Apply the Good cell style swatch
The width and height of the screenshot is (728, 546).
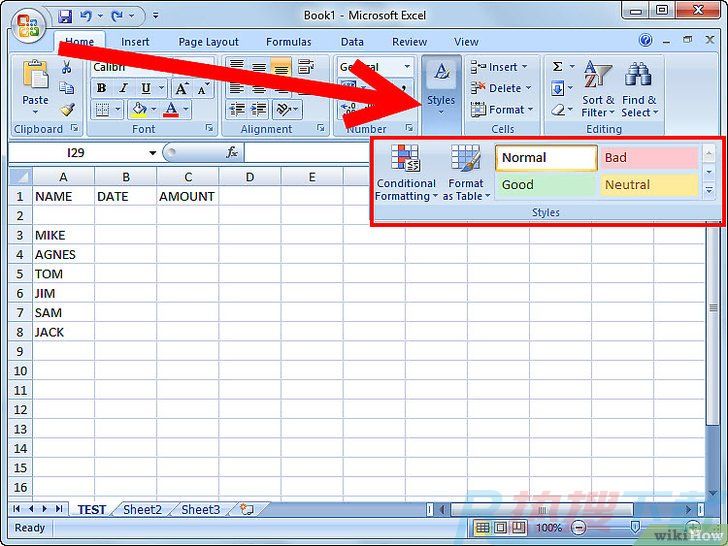pos(545,185)
